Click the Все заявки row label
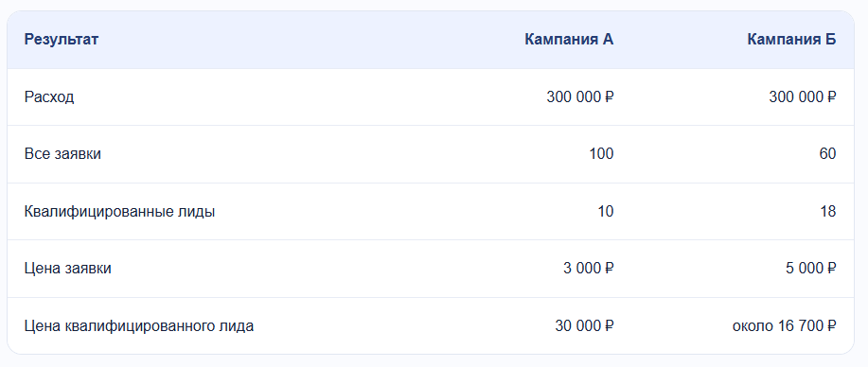 point(62,154)
